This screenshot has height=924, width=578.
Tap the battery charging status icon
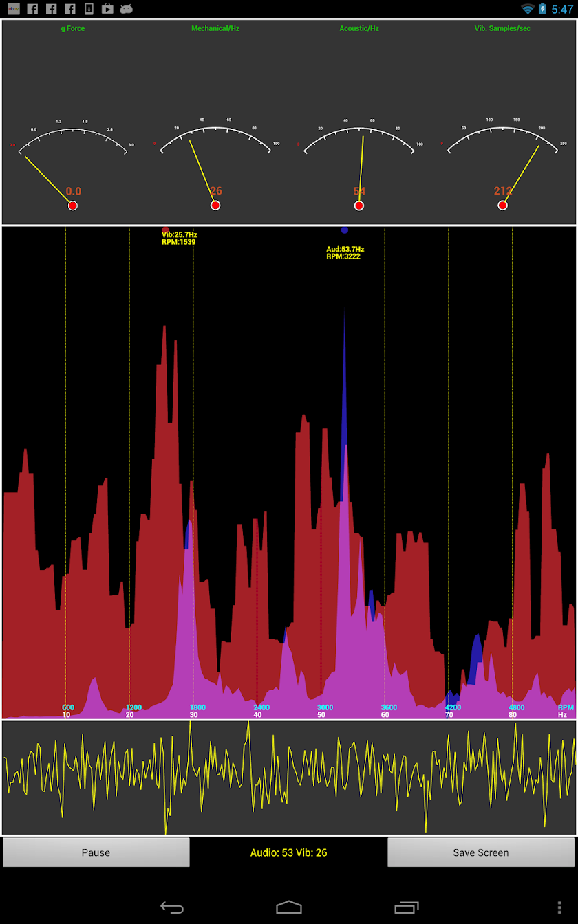click(543, 9)
